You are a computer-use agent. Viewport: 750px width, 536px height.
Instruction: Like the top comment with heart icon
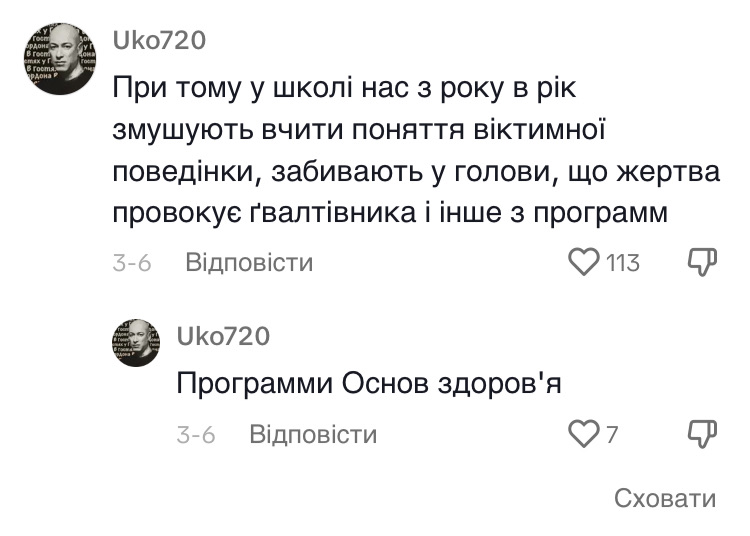[583, 262]
